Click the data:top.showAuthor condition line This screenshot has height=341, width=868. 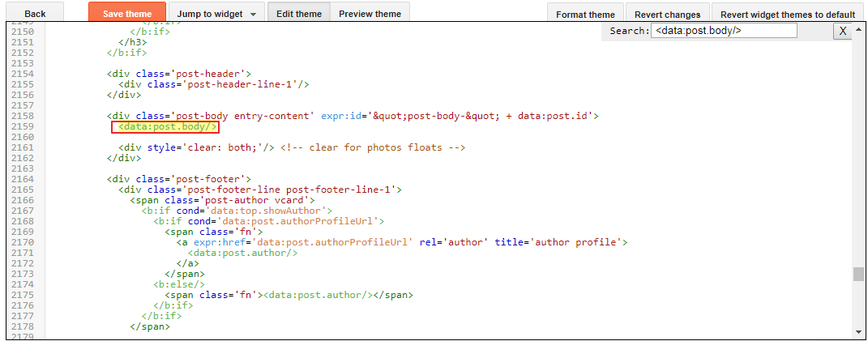tap(237, 211)
